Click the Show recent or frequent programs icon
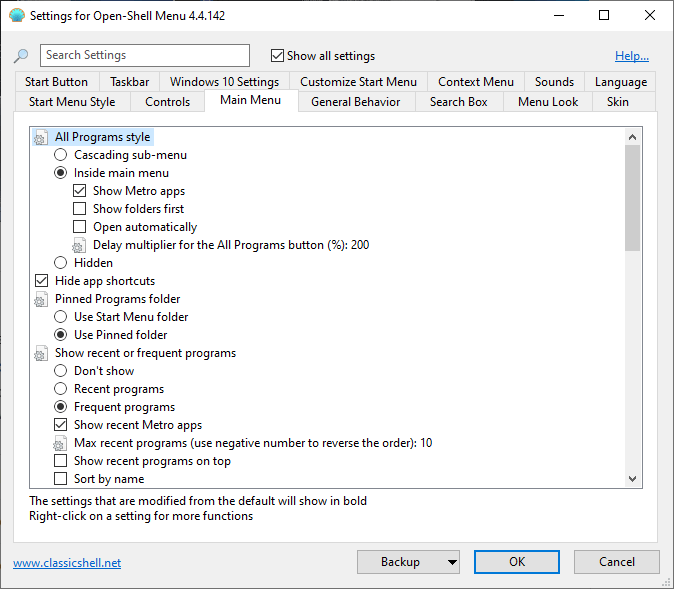 tap(41, 353)
